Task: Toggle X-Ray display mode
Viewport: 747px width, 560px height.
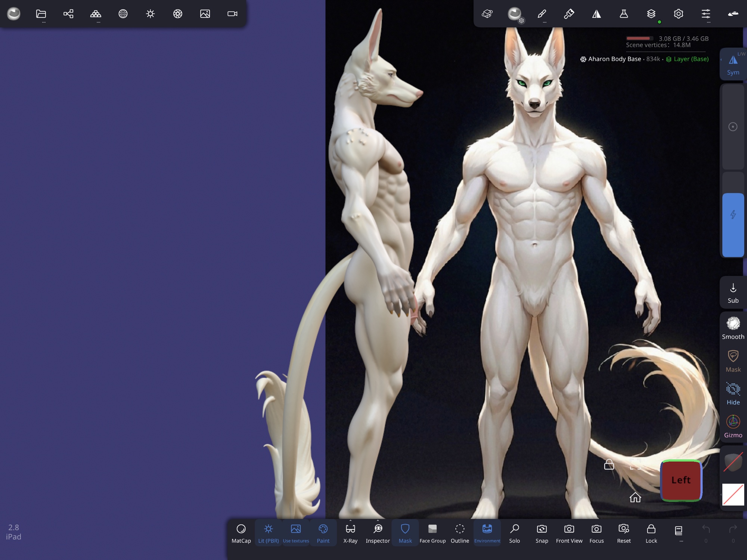Action: pyautogui.click(x=350, y=533)
